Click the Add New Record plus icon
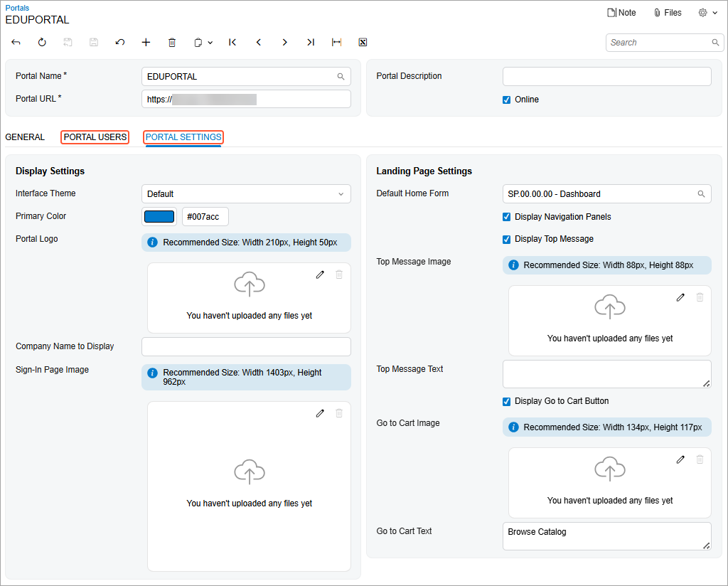728x586 pixels. [146, 43]
